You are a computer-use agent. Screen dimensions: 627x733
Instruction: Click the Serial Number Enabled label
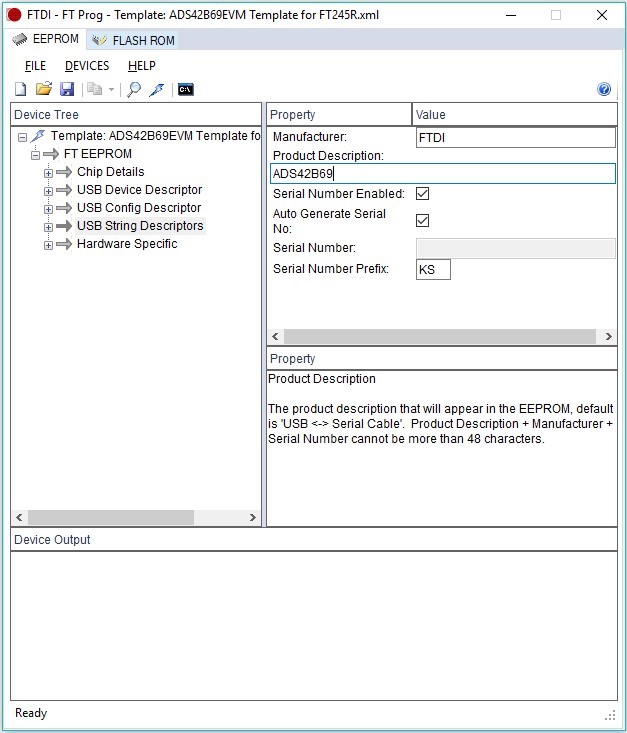339,194
